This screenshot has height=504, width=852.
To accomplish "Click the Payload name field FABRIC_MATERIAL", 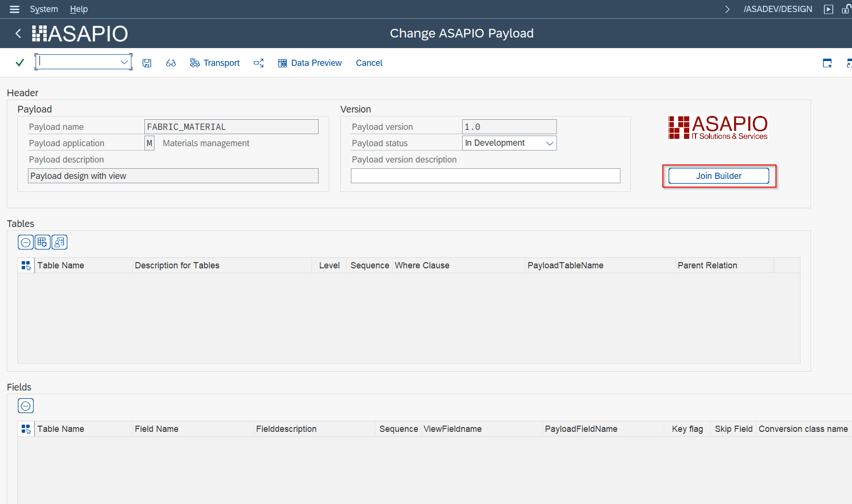I will point(232,127).
